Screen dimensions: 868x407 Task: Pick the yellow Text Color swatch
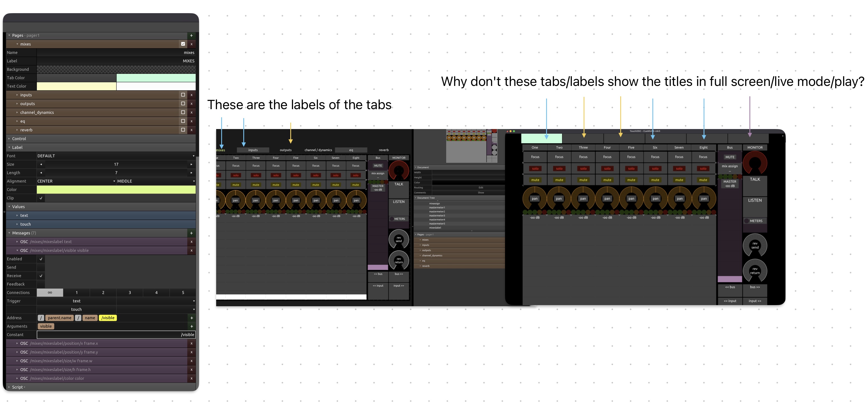77,86
